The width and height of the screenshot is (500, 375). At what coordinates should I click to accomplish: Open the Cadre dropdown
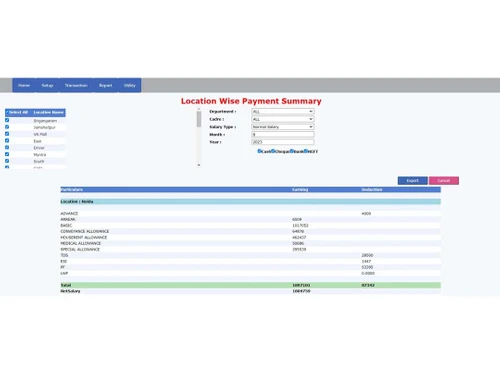coord(282,119)
